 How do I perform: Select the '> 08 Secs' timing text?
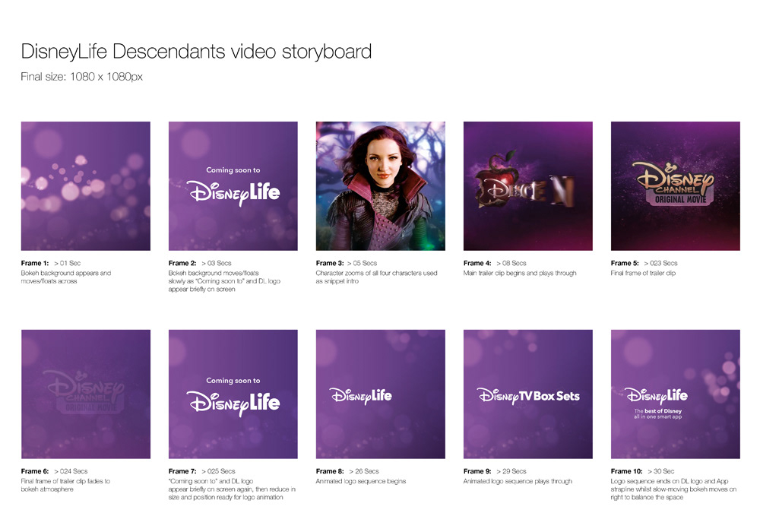[511, 263]
